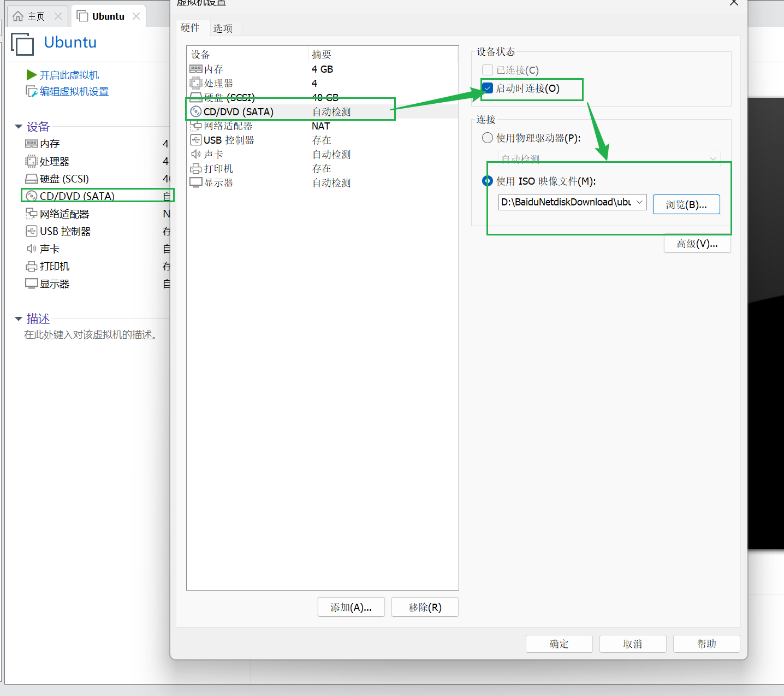Switch to the 硬件 tab
Viewport: 784px width, 696px height.
click(191, 28)
